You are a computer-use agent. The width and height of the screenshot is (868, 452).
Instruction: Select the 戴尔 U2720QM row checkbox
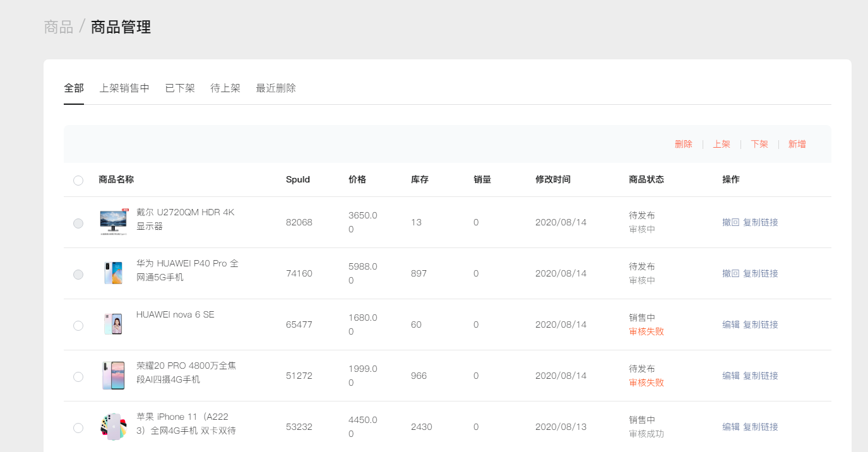point(78,223)
